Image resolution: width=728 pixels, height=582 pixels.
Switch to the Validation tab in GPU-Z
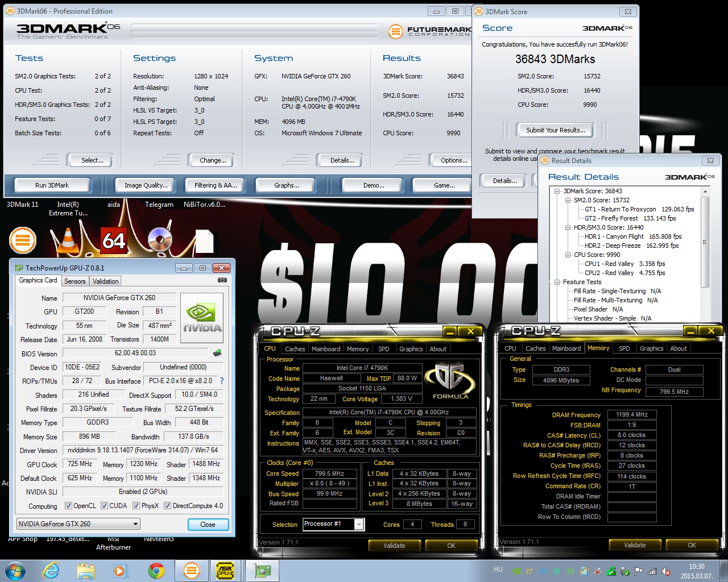click(x=106, y=281)
